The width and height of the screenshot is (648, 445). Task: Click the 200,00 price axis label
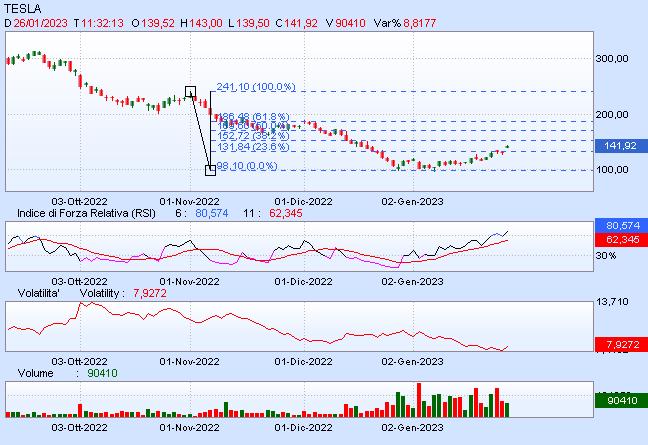[612, 114]
